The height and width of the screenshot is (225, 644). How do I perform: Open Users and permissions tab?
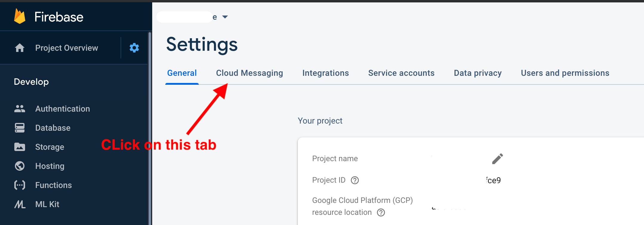[565, 73]
